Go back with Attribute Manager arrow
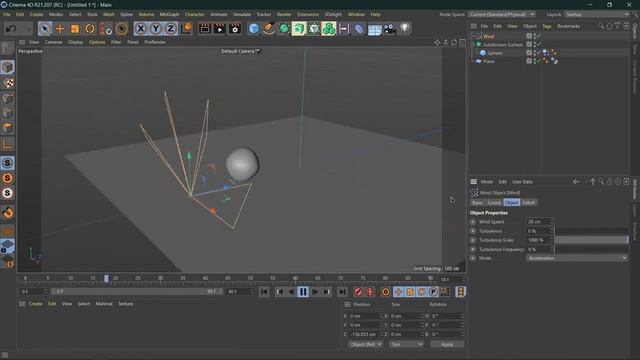This screenshot has height=360, width=640. (576, 182)
